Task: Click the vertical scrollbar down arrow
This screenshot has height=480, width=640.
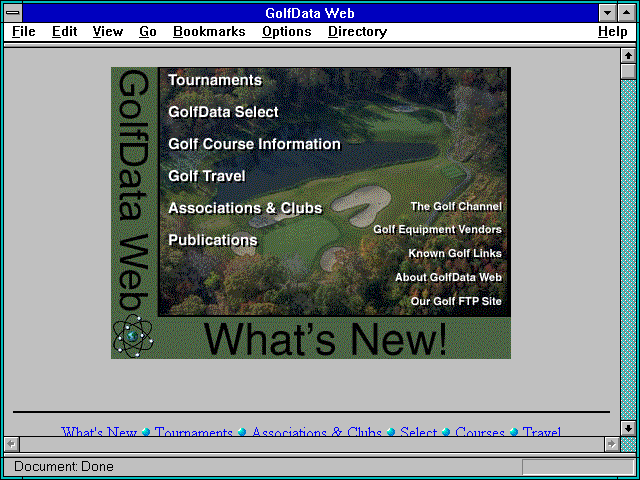Action: (x=628, y=428)
